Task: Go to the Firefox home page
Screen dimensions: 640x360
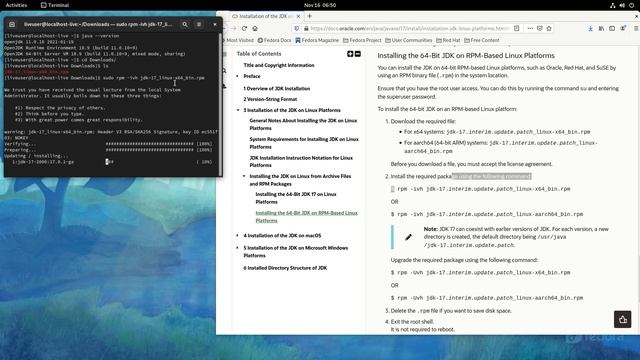Action: [x=255, y=29]
